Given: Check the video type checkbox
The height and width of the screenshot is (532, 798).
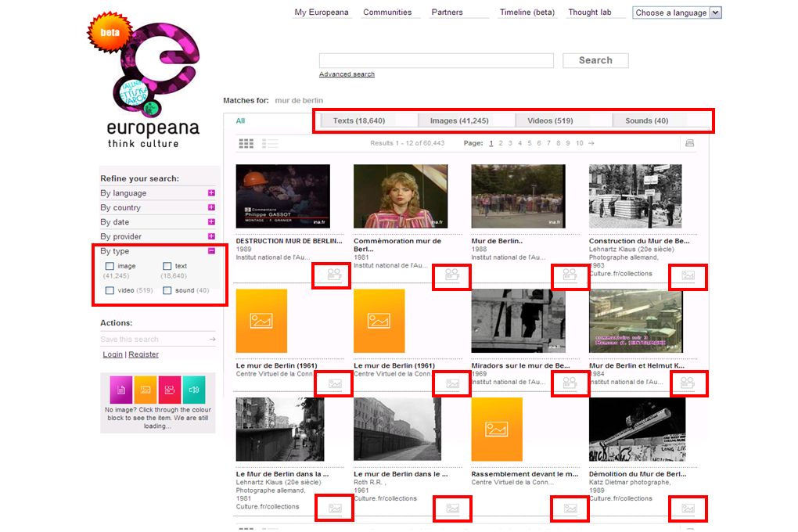Looking at the screenshot, I should coord(110,290).
